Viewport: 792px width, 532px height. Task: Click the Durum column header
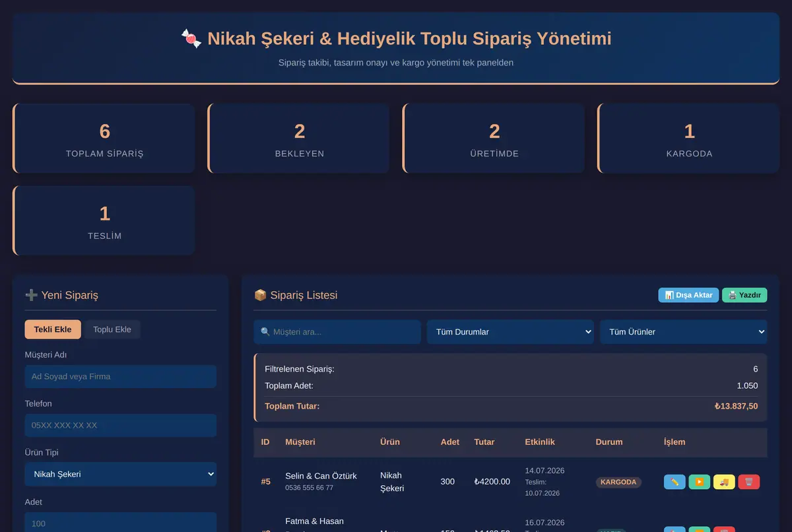pos(609,442)
